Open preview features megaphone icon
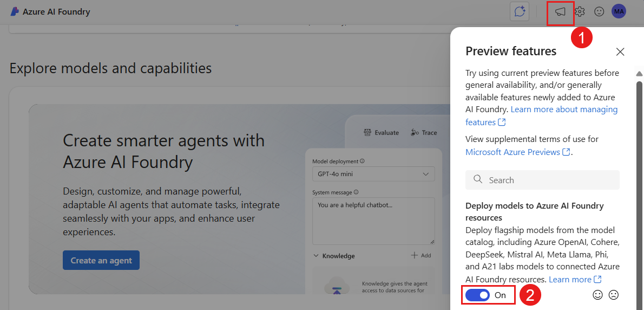The height and width of the screenshot is (310, 644). [x=560, y=12]
